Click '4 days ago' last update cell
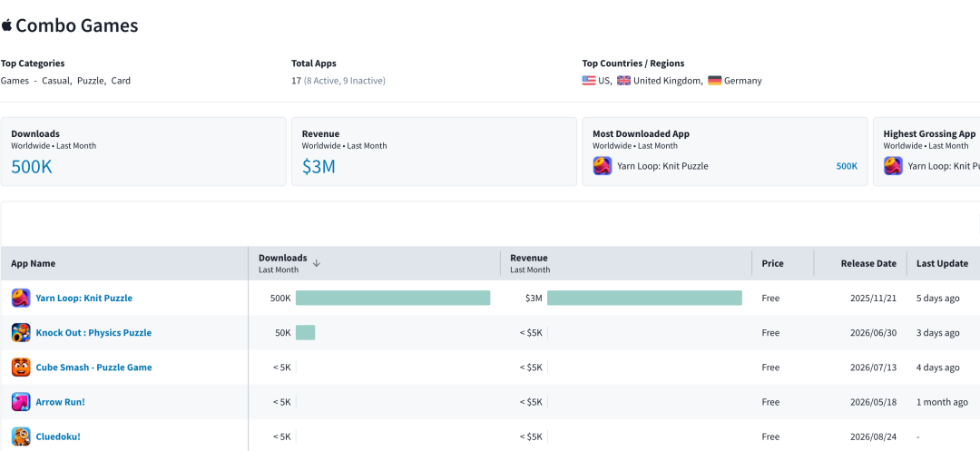980x451 pixels. 938,368
